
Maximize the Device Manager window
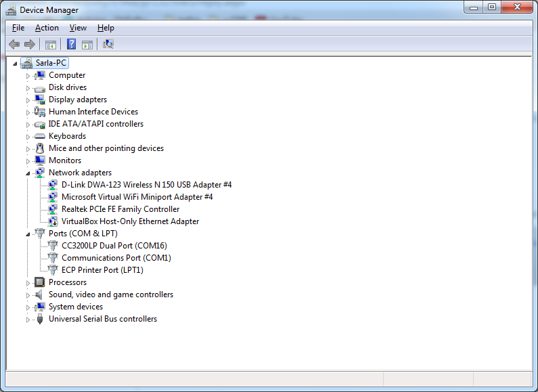(x=492, y=7)
